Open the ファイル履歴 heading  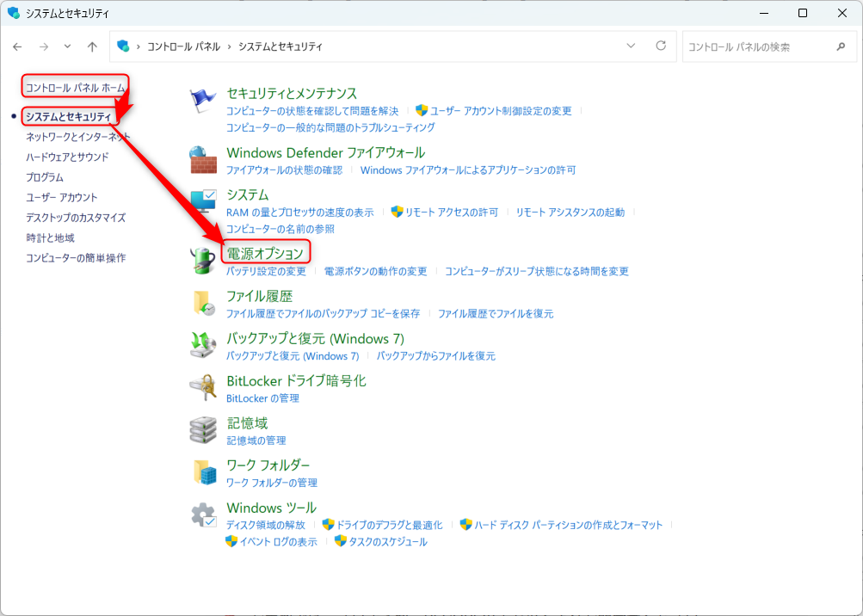click(259, 296)
